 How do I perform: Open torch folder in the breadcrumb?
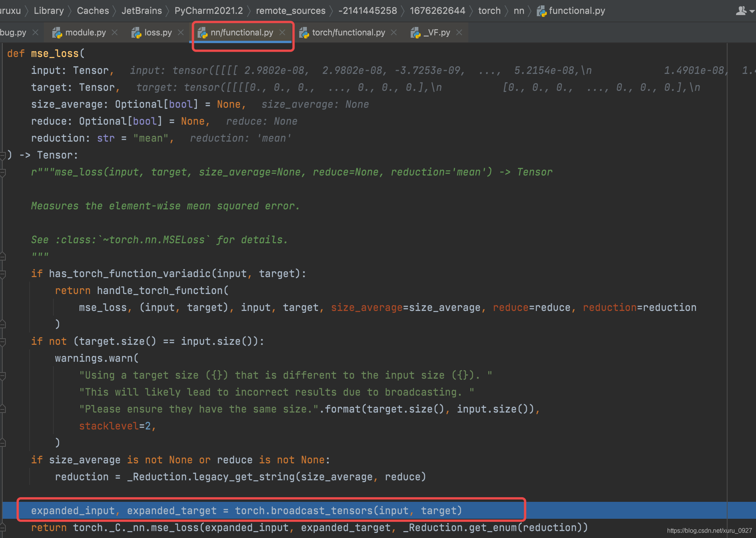pos(489,11)
